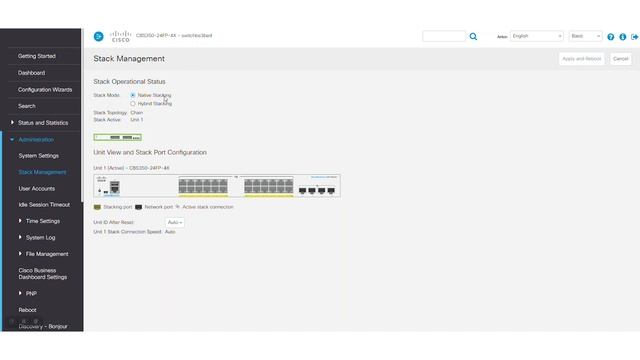Open the language dropdown showing English
The height and width of the screenshot is (360, 640).
[537, 36]
